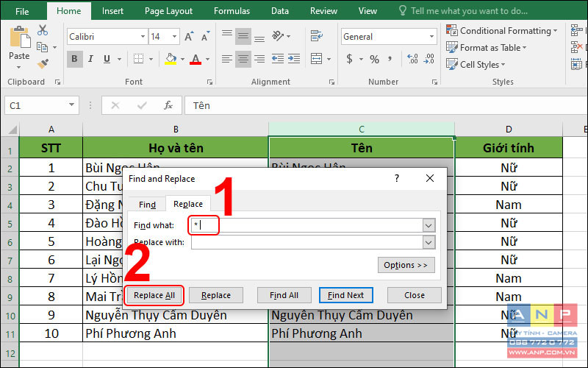
Task: Click the Increase Decimal icon
Action: 412,59
